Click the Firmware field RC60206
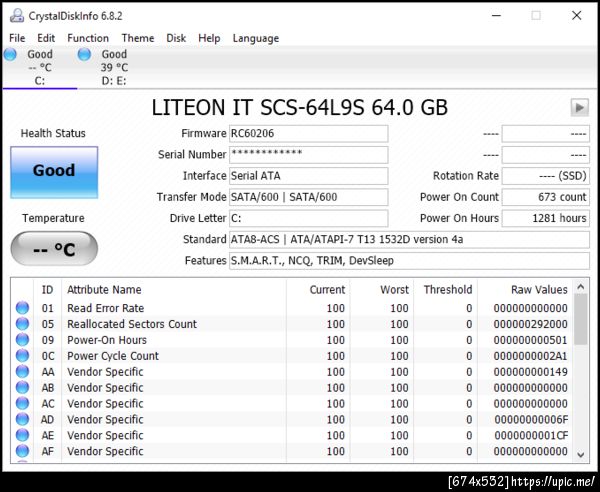Screen dimensions: 600x492 (x=308, y=134)
